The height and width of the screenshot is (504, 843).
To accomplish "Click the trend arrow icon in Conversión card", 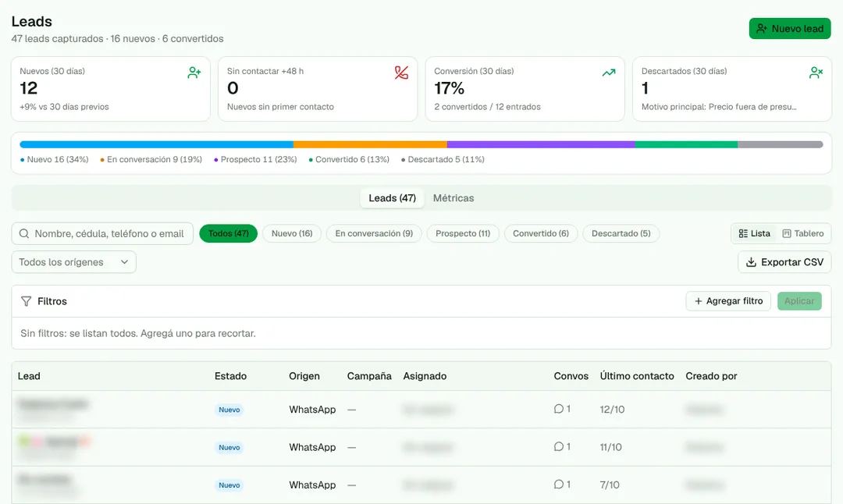I will coord(609,73).
